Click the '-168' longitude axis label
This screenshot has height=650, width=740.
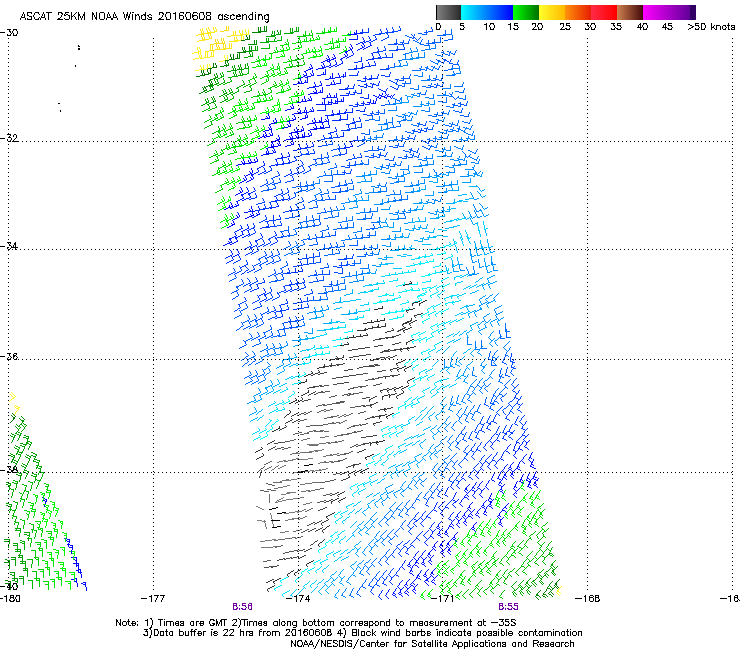tap(588, 599)
